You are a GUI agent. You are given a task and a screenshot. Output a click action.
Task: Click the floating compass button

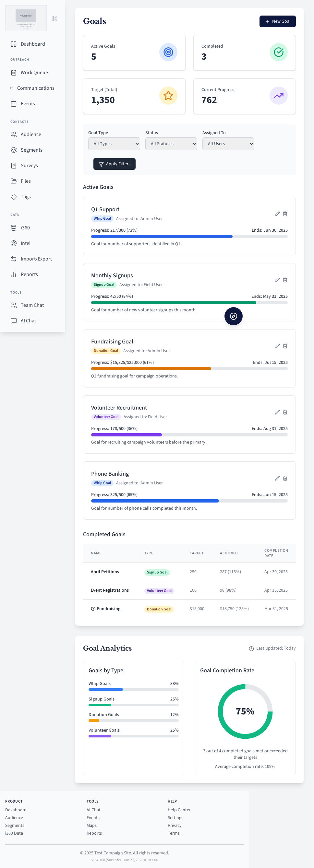pos(234,316)
